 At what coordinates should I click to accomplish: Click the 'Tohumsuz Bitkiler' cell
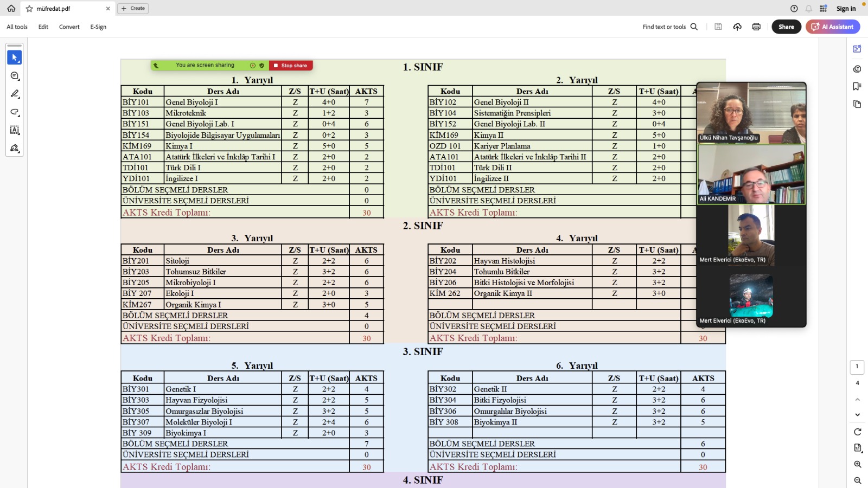223,272
